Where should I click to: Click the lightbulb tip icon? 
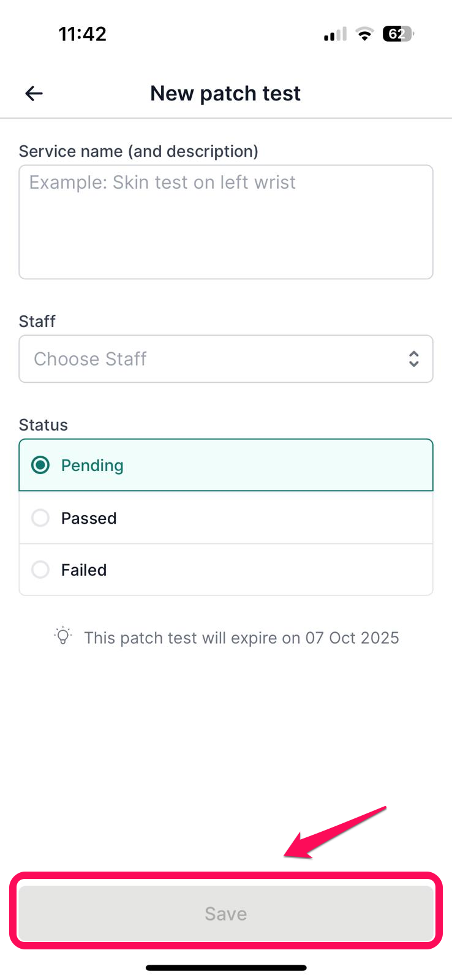pyautogui.click(x=63, y=636)
